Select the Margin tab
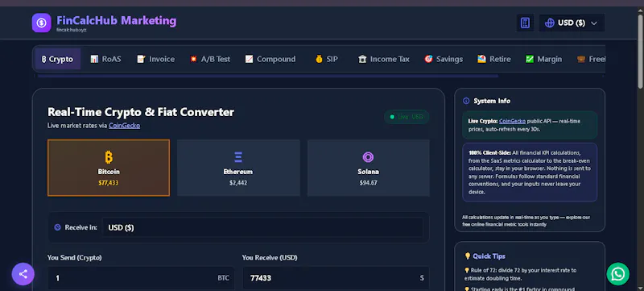Image resolution: width=644 pixels, height=291 pixels. pyautogui.click(x=544, y=59)
